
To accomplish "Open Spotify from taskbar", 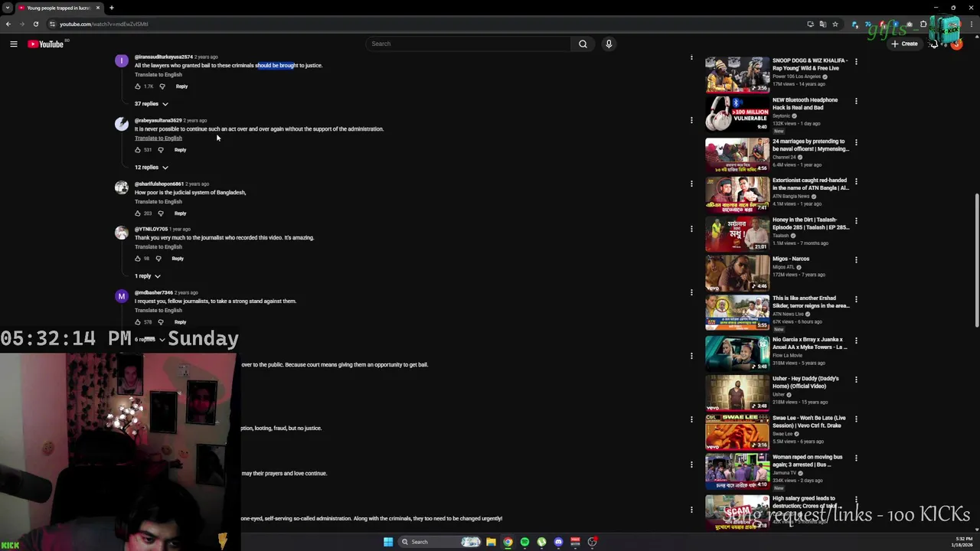I will pos(524,542).
